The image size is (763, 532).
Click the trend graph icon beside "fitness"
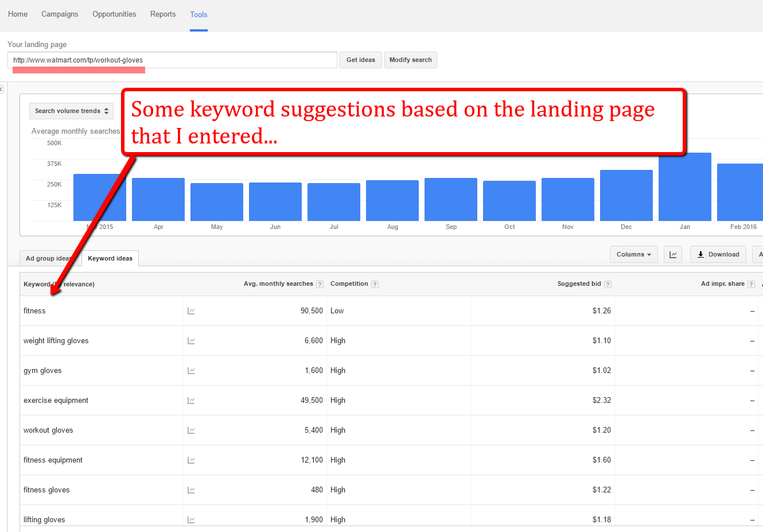coord(191,310)
